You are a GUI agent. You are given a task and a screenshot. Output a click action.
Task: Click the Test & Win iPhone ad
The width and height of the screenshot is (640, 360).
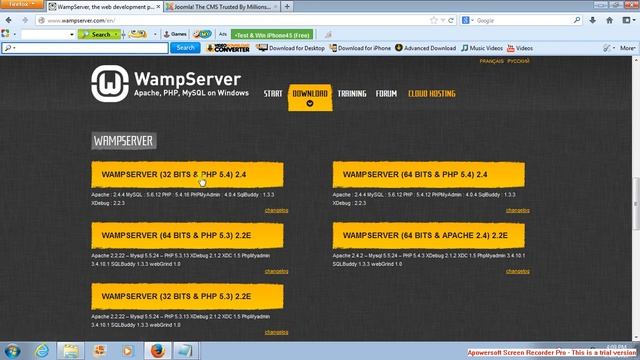tap(272, 35)
